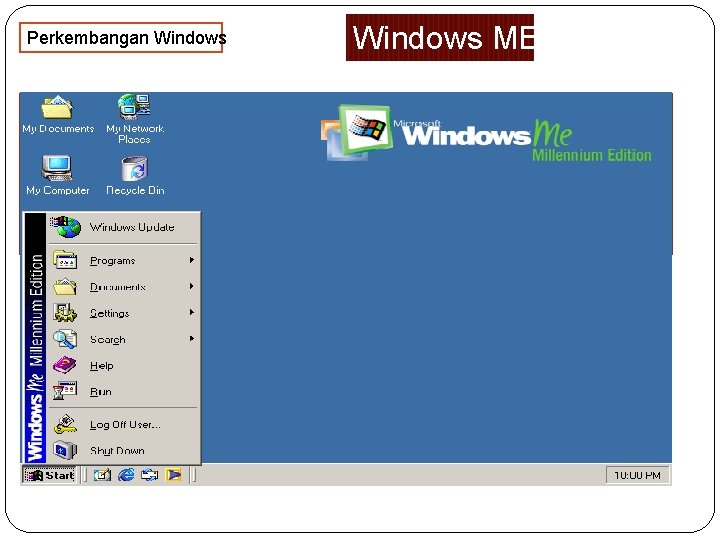The image size is (720, 540).
Task: Open the Documents menu entry
Action: pos(124,287)
